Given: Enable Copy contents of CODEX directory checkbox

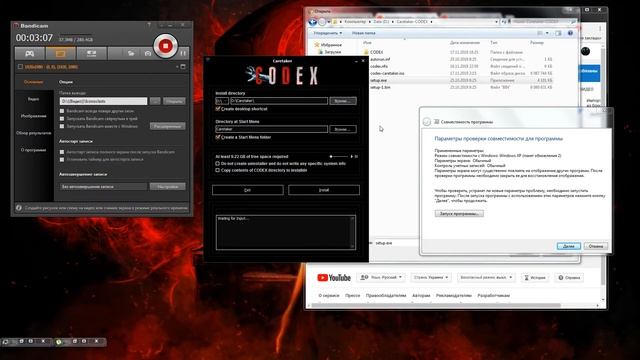Looking at the screenshot, I should [218, 170].
